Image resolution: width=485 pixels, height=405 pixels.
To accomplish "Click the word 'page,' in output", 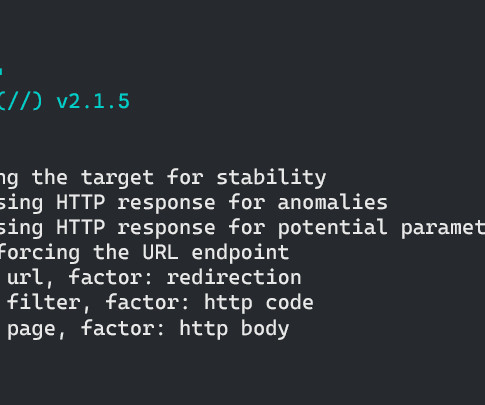I will [x=36, y=329].
